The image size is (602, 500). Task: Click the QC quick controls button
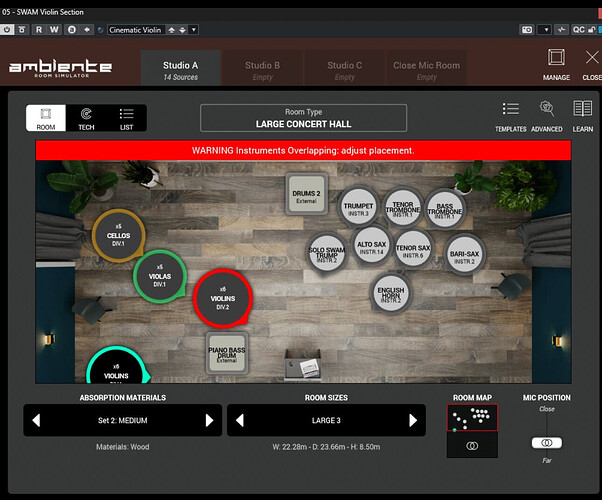click(578, 30)
